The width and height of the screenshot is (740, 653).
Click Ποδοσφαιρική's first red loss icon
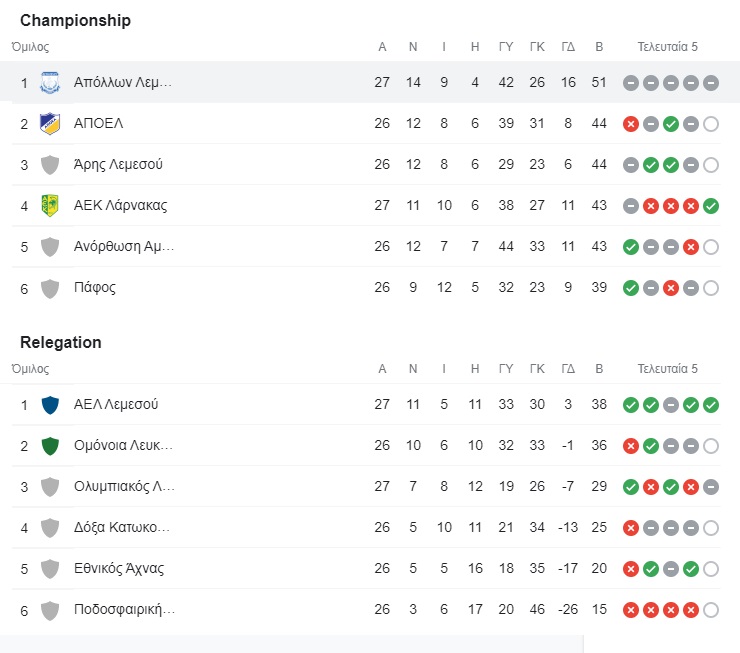(631, 610)
